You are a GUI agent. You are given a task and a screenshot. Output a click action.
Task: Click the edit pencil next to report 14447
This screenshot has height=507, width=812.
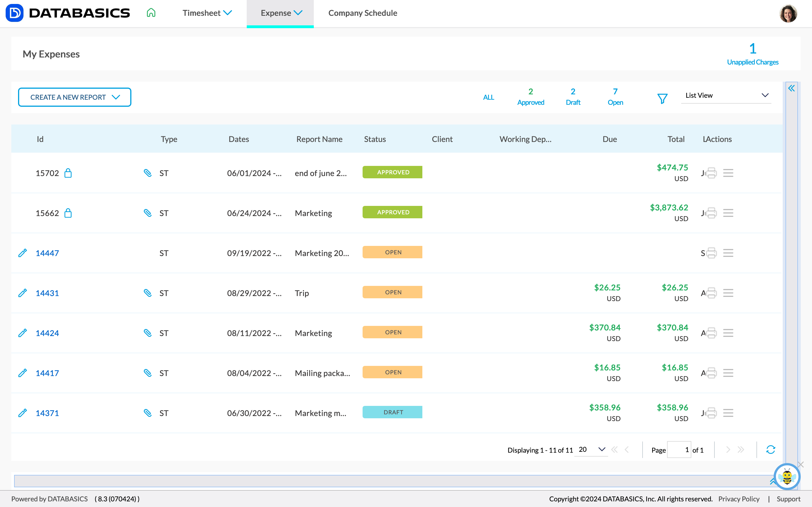coord(23,253)
